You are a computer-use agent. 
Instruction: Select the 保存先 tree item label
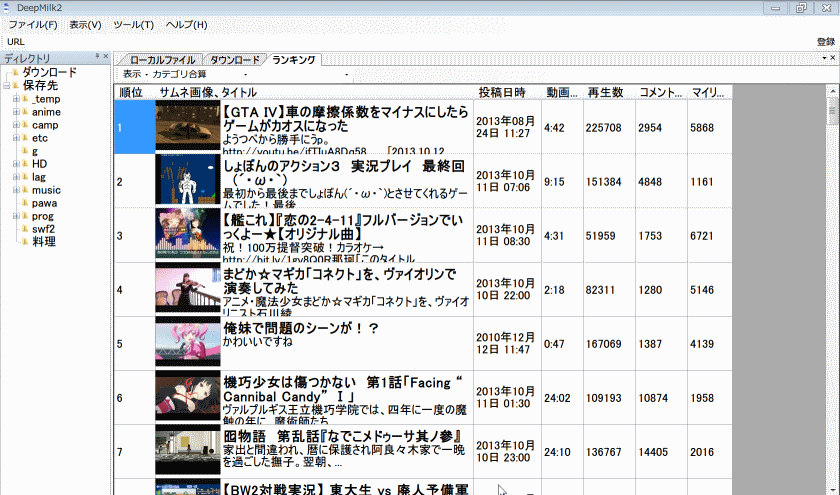[x=40, y=85]
